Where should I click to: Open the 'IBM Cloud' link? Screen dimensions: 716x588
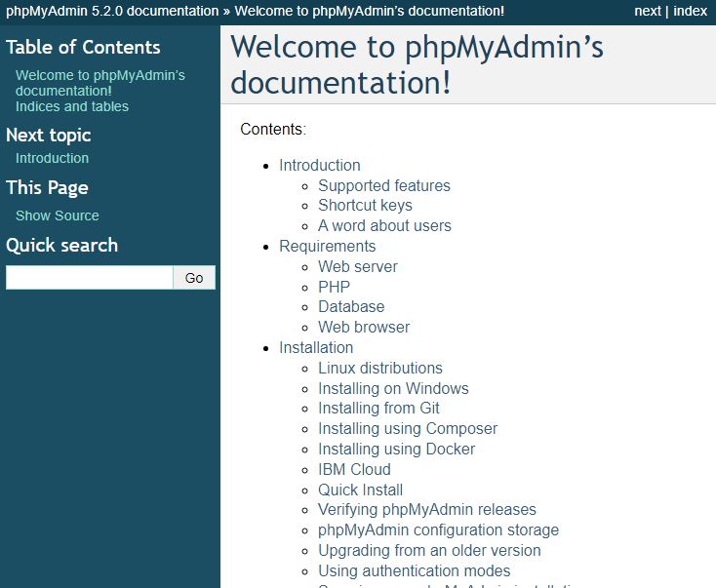[354, 469]
